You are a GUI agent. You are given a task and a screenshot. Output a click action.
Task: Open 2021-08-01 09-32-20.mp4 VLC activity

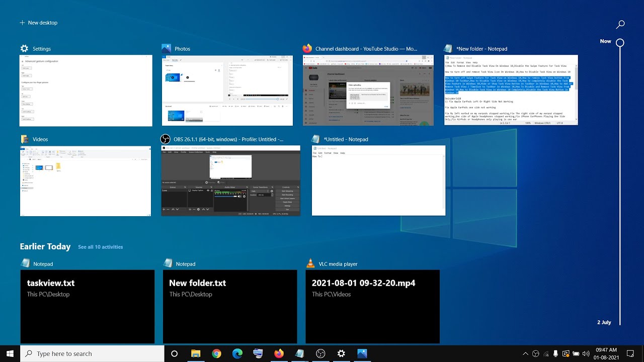pyautogui.click(x=372, y=307)
